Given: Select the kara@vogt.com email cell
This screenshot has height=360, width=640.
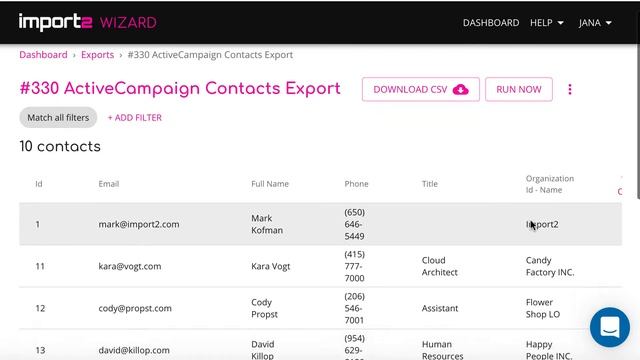Looking at the screenshot, I should click(x=130, y=266).
